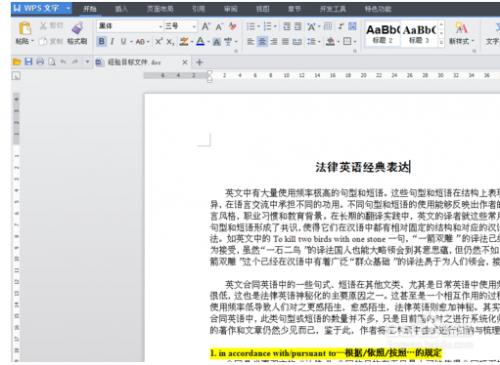Toggle Italic formatting
Viewport: 500px width, 365px height.
[x=112, y=41]
